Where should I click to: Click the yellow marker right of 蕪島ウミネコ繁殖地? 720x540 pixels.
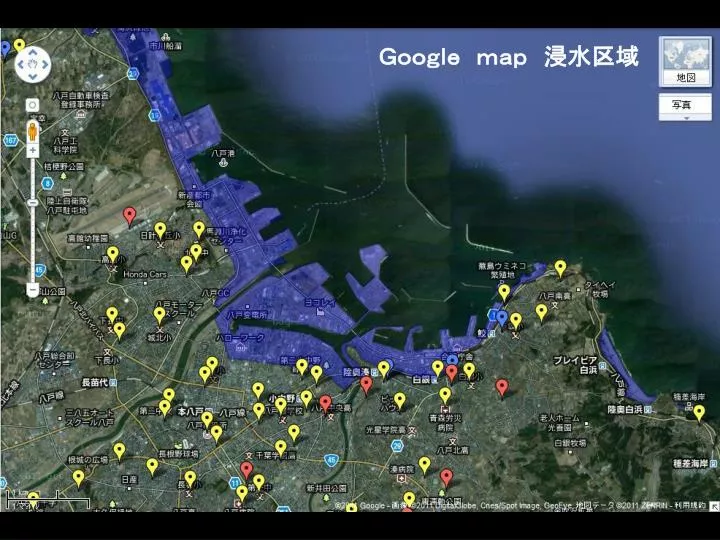[x=560, y=267]
